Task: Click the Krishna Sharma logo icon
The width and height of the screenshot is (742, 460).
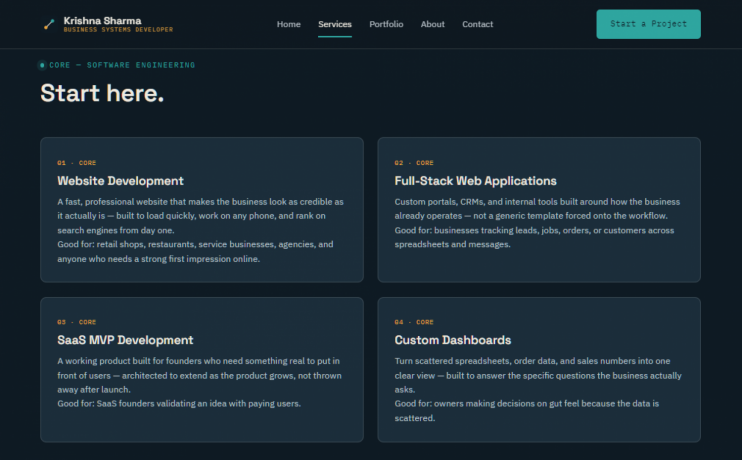Action: pos(49,24)
